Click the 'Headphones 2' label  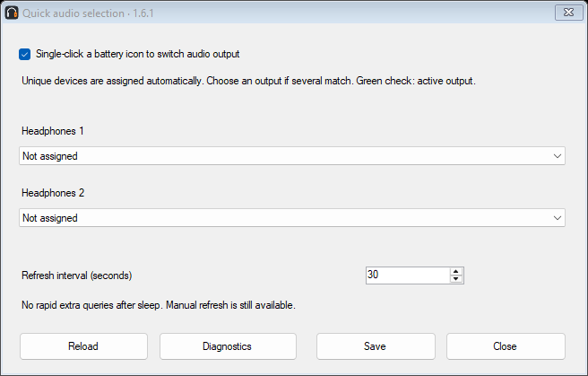coord(53,193)
